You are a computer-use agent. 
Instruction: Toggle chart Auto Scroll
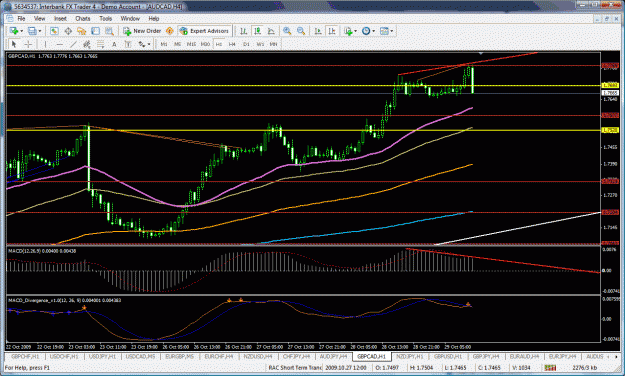click(x=318, y=31)
